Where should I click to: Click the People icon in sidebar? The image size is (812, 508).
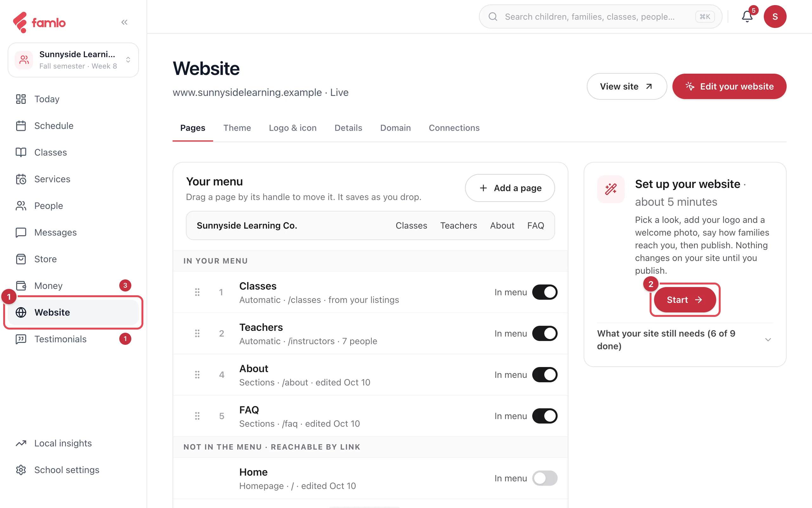pyautogui.click(x=21, y=206)
